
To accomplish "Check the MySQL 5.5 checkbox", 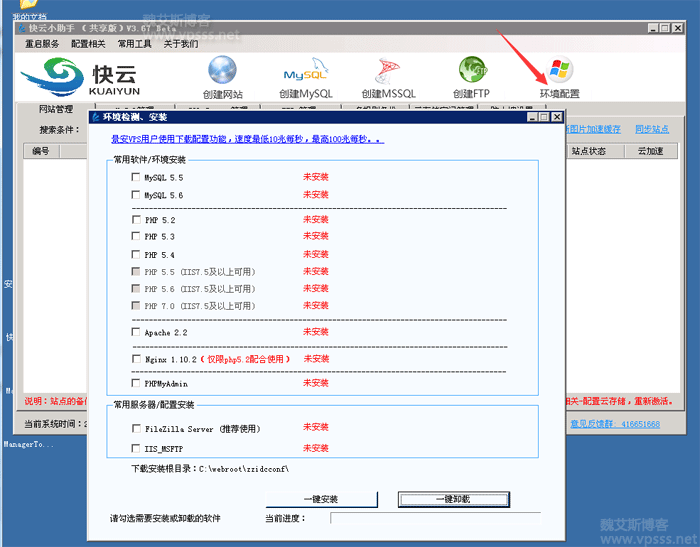I will 136,177.
